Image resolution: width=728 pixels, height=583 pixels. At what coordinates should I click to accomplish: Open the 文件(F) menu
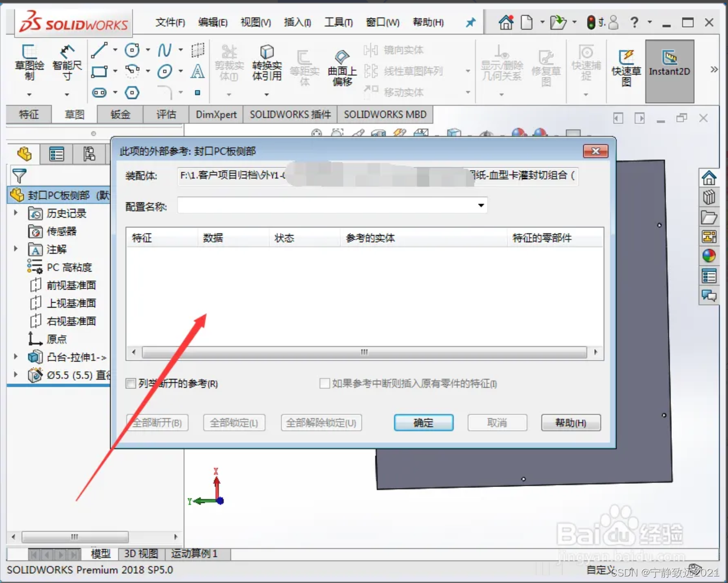tap(170, 22)
